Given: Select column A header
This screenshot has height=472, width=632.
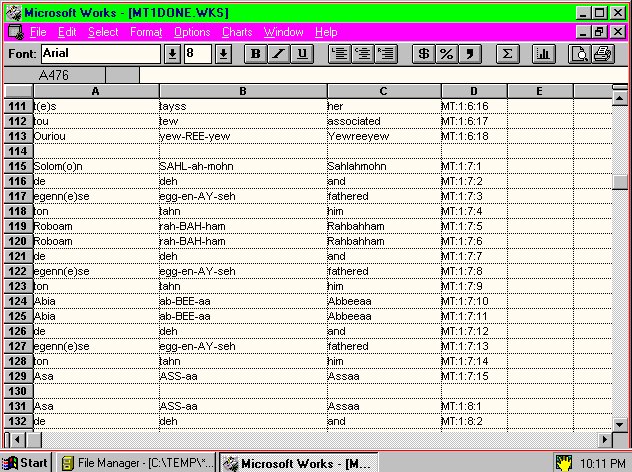Looking at the screenshot, I should [x=96, y=91].
